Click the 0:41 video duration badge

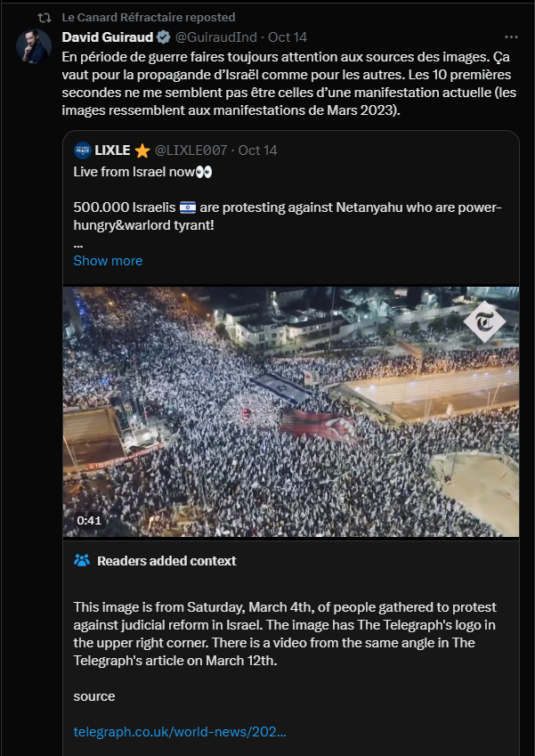click(89, 521)
